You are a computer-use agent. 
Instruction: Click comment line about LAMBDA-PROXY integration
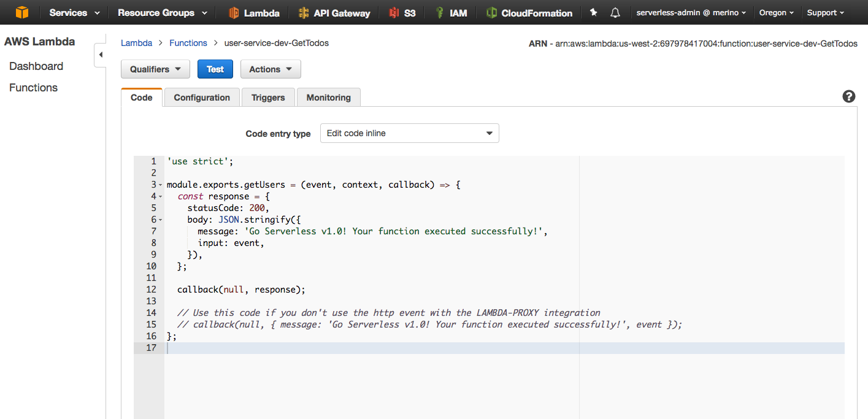[389, 313]
